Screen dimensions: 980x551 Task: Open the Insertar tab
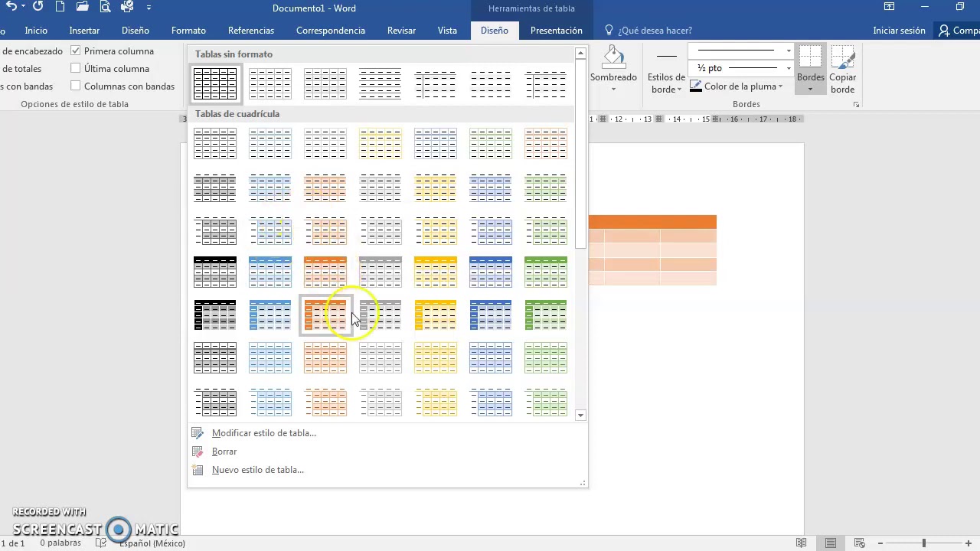[x=84, y=31]
